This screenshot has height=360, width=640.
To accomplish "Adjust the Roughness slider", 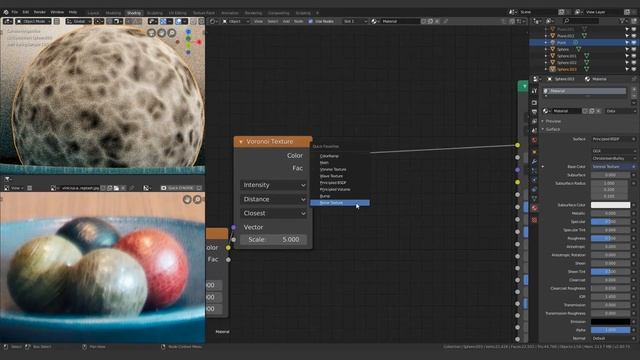I will 610,238.
